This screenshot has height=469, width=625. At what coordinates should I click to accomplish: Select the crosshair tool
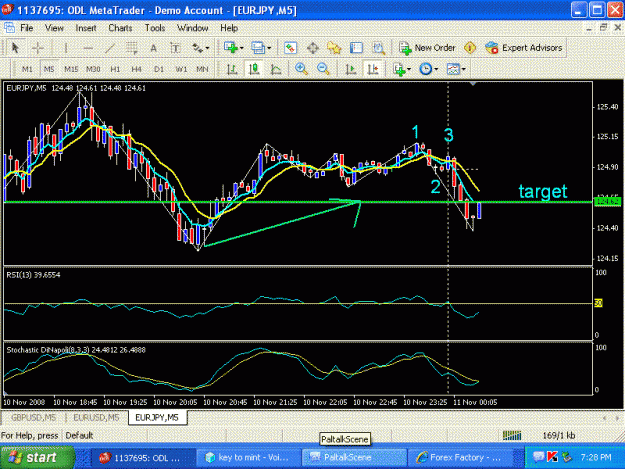click(x=38, y=48)
